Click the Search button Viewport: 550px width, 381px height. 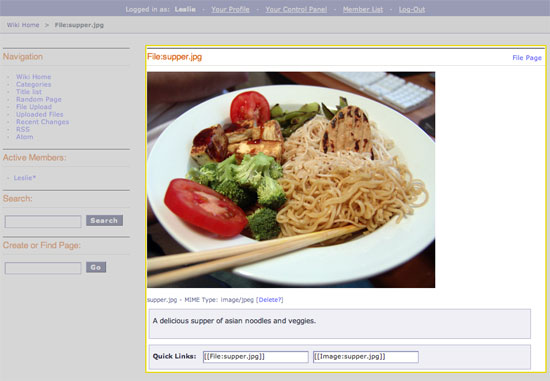(x=104, y=221)
